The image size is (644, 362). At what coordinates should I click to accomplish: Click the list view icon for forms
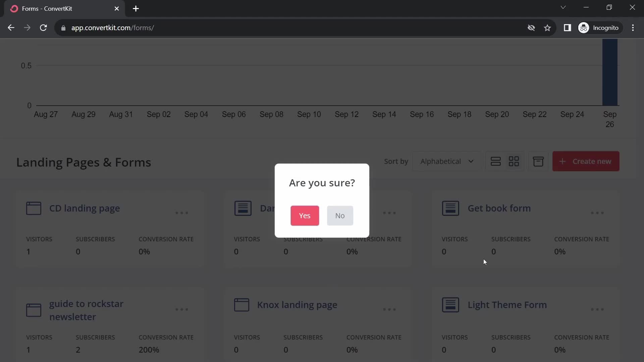[x=495, y=161]
